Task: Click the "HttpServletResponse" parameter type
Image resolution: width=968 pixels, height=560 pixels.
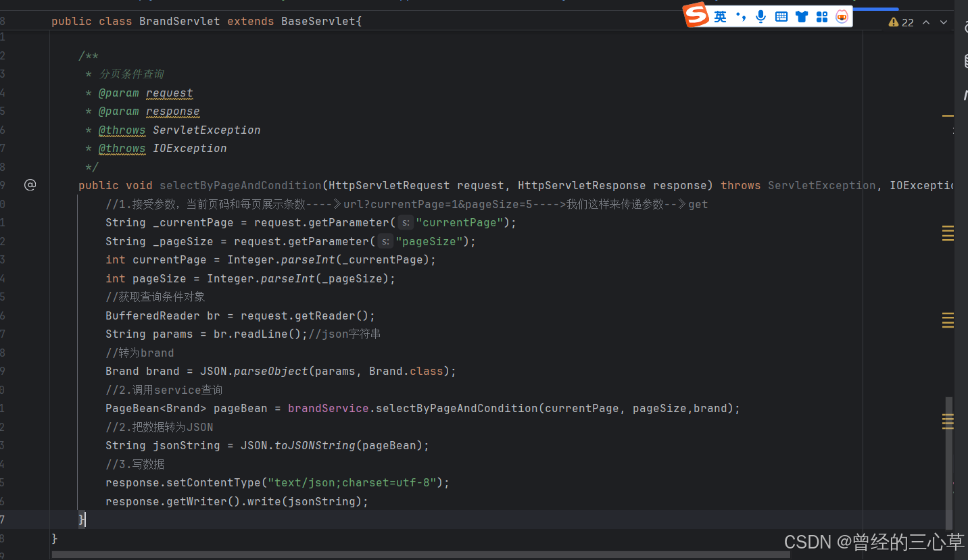Action: pyautogui.click(x=582, y=186)
